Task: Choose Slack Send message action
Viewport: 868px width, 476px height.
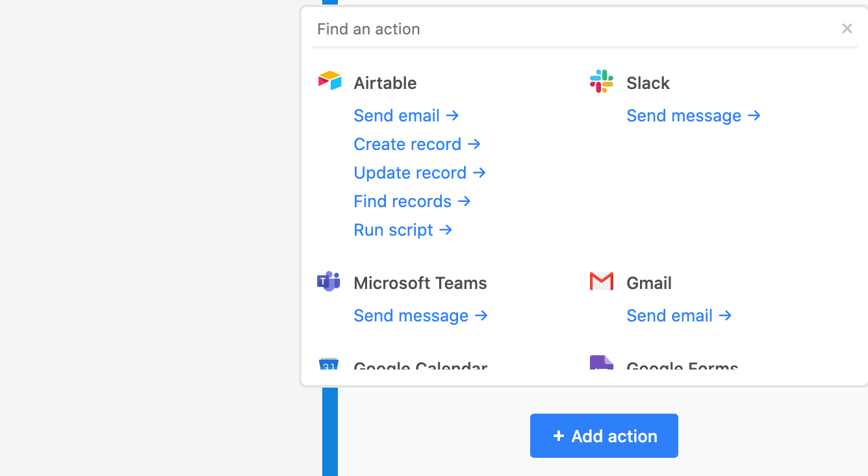Action: [x=694, y=116]
